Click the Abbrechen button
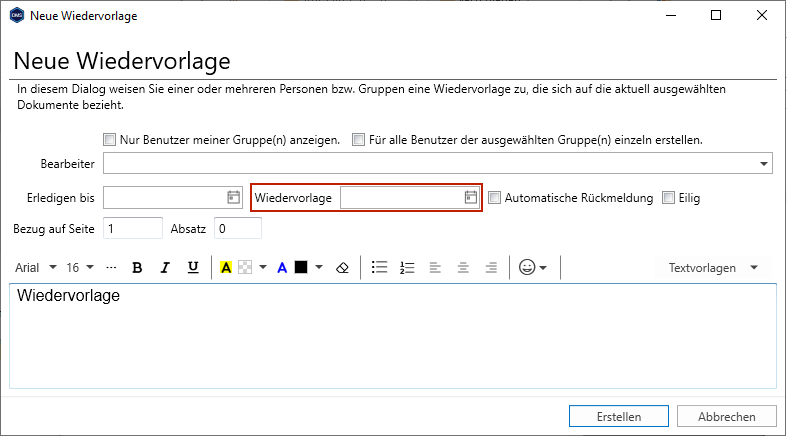Screen dimensions: 787x436 click(727, 416)
